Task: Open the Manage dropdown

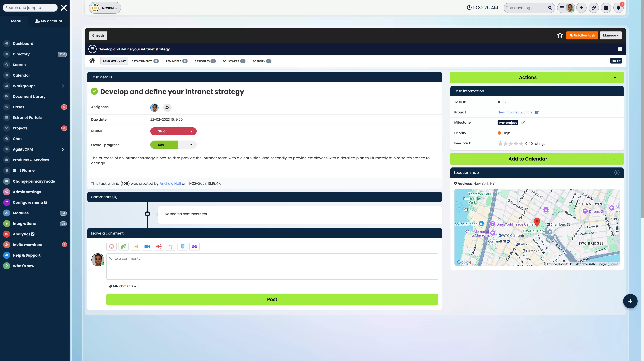Action: 611,35
